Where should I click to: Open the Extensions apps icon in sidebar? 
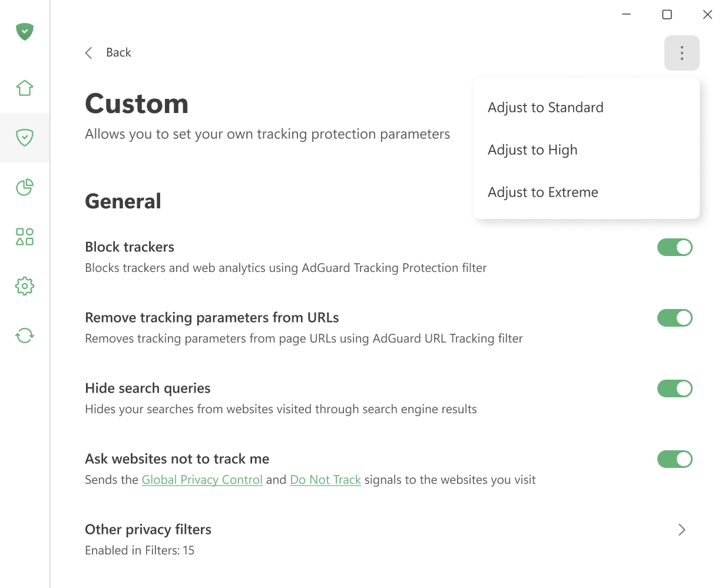[24, 237]
